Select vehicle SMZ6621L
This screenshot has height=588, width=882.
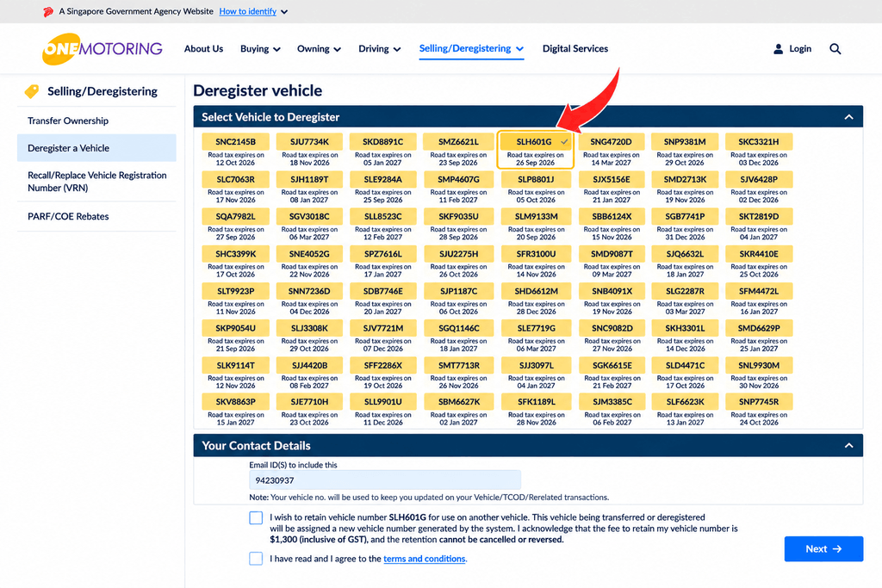coord(458,142)
